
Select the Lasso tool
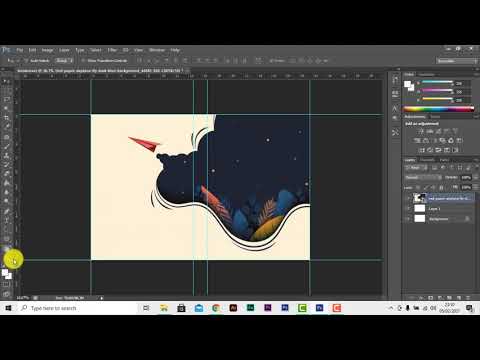tap(6, 99)
